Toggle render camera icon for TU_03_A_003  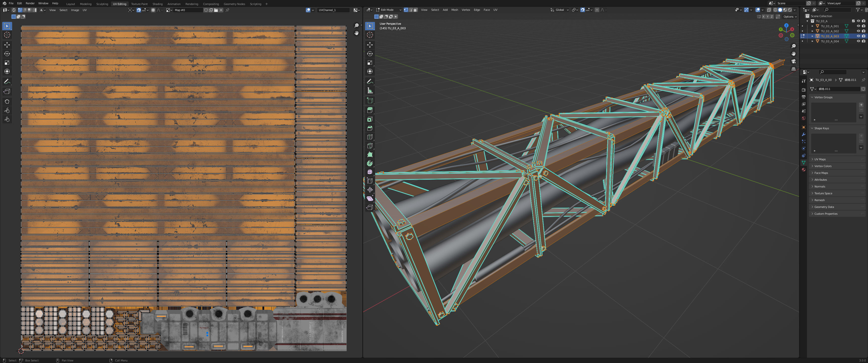863,36
